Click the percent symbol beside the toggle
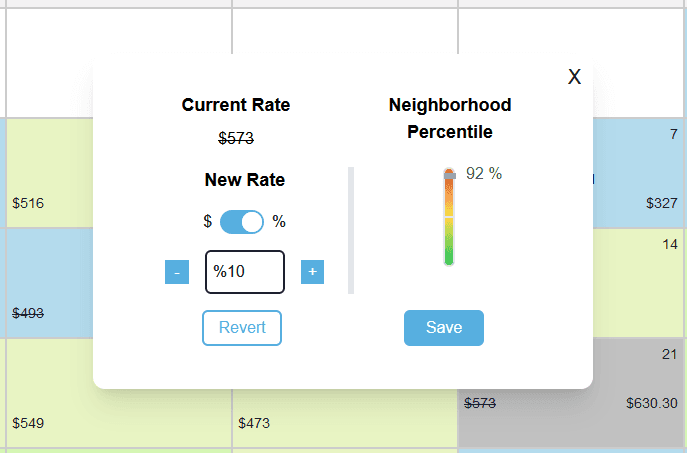 pos(279,221)
